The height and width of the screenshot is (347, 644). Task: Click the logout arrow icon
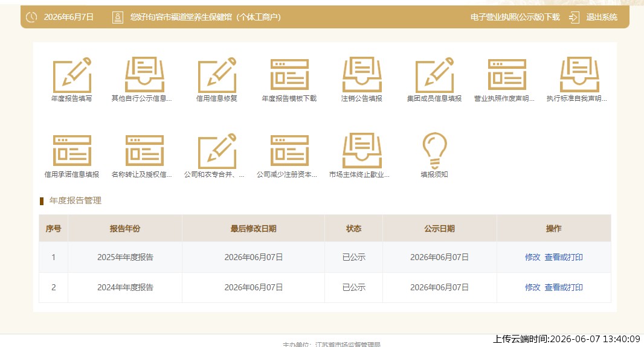click(x=574, y=18)
